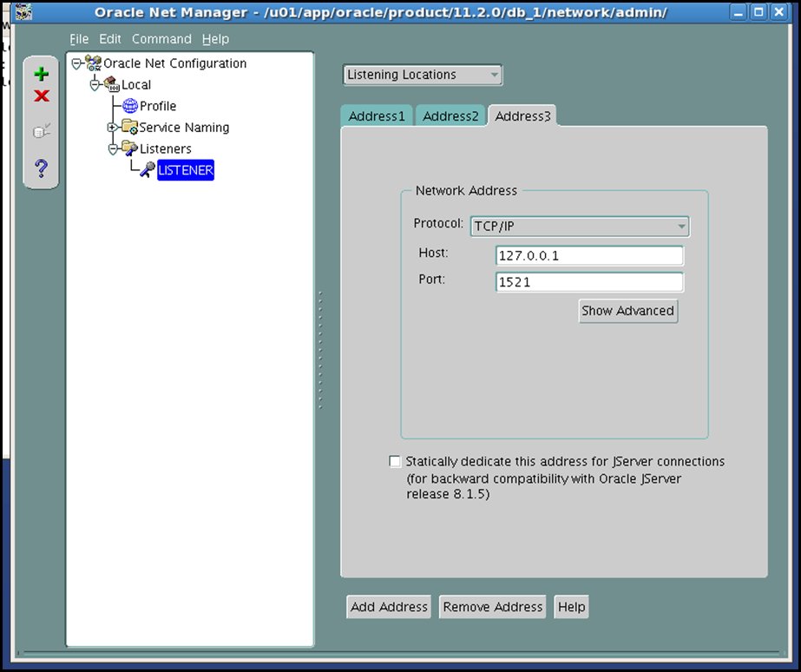Click the dotted pane splitter handle
801x672 pixels.
click(320, 350)
